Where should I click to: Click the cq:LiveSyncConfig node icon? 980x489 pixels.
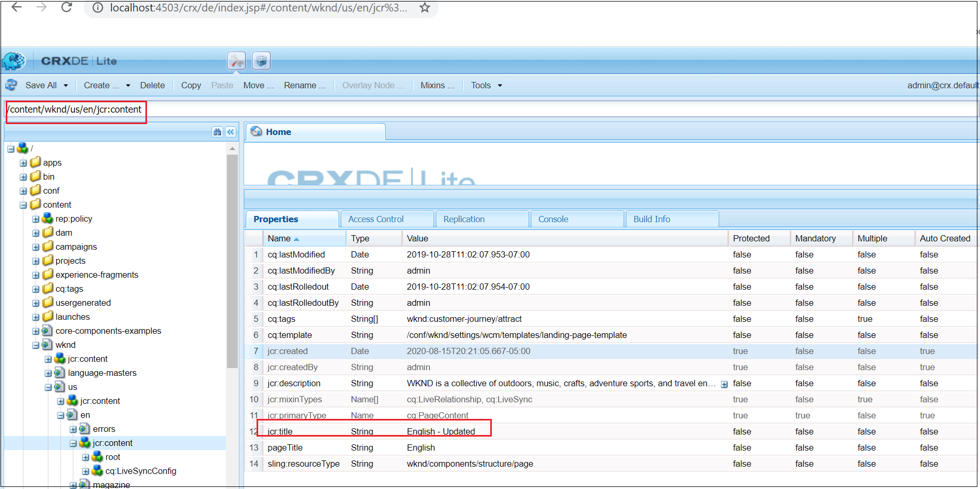(98, 471)
